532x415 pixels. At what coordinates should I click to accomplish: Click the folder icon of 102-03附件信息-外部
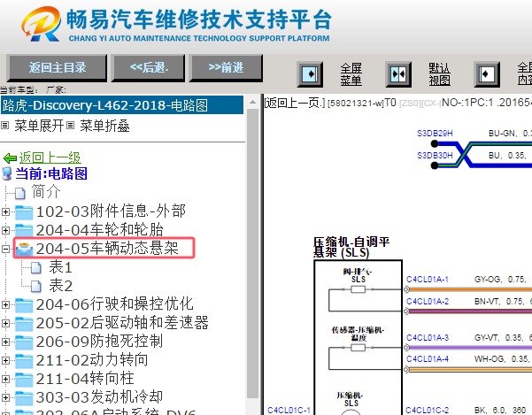(x=24, y=212)
